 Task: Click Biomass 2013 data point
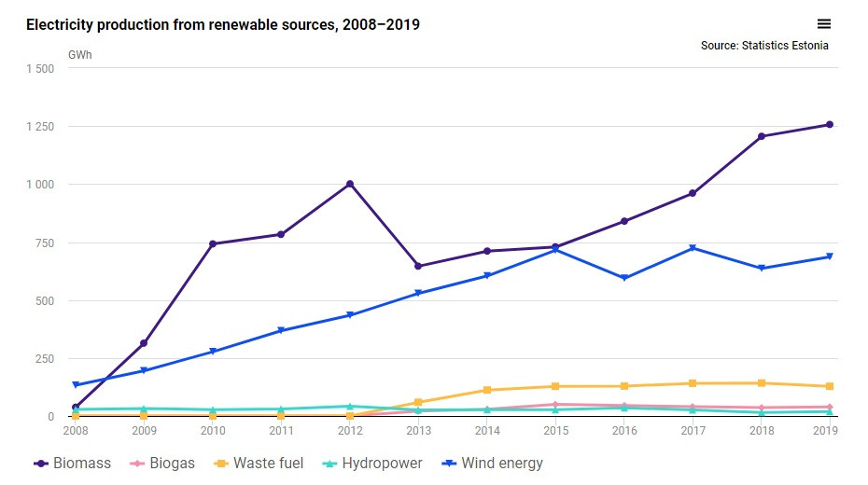[x=418, y=267]
